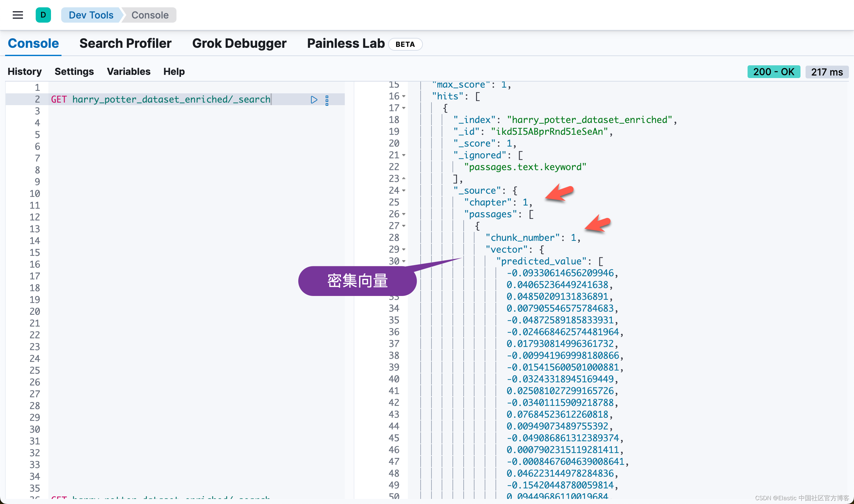Open the Variables panel

[128, 72]
